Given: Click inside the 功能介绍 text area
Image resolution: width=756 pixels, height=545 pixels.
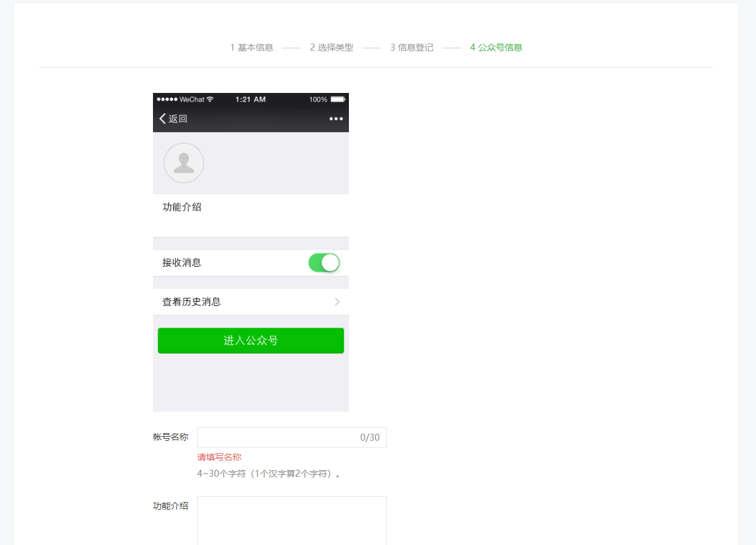Looking at the screenshot, I should (291, 520).
